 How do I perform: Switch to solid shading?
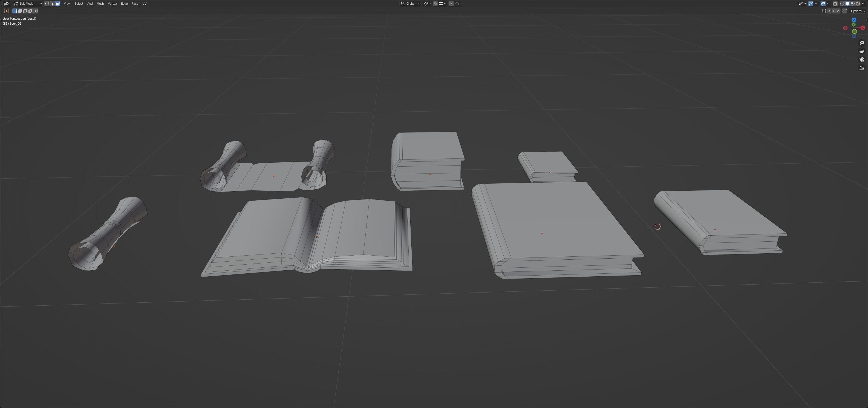pyautogui.click(x=847, y=3)
